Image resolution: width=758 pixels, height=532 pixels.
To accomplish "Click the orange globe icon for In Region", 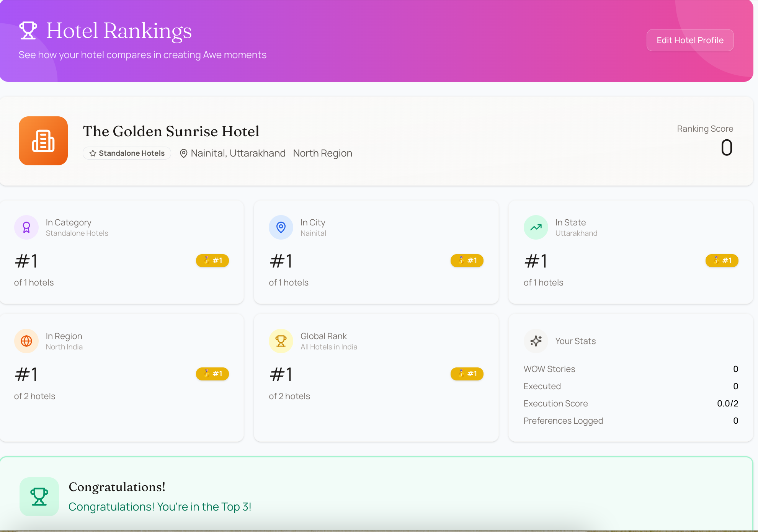I will pyautogui.click(x=26, y=341).
